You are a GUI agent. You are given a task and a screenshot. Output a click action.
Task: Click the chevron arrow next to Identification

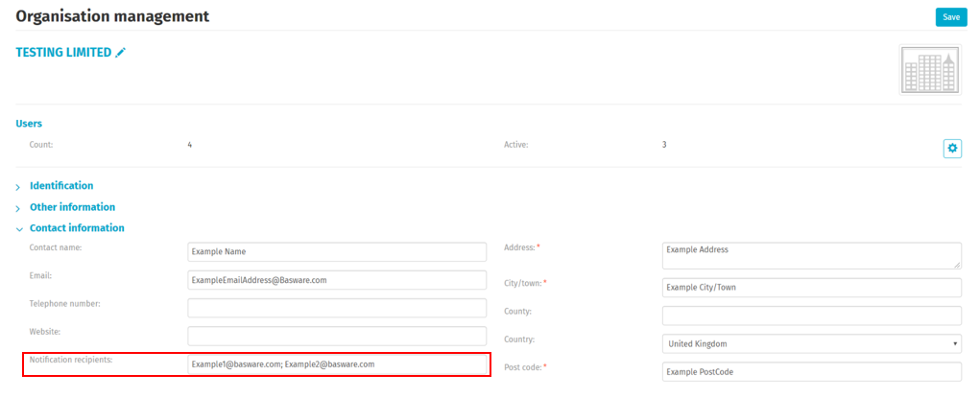pyautogui.click(x=18, y=186)
